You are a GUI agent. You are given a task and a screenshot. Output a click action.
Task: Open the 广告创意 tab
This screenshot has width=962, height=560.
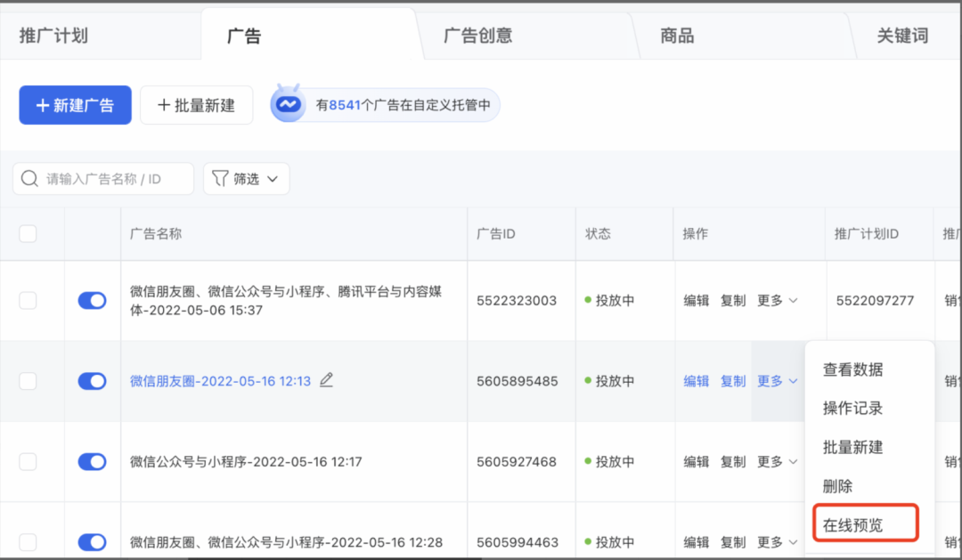[x=477, y=36]
